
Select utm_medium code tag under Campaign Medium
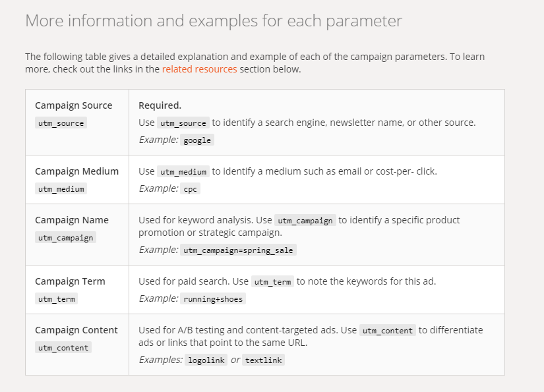coord(61,189)
